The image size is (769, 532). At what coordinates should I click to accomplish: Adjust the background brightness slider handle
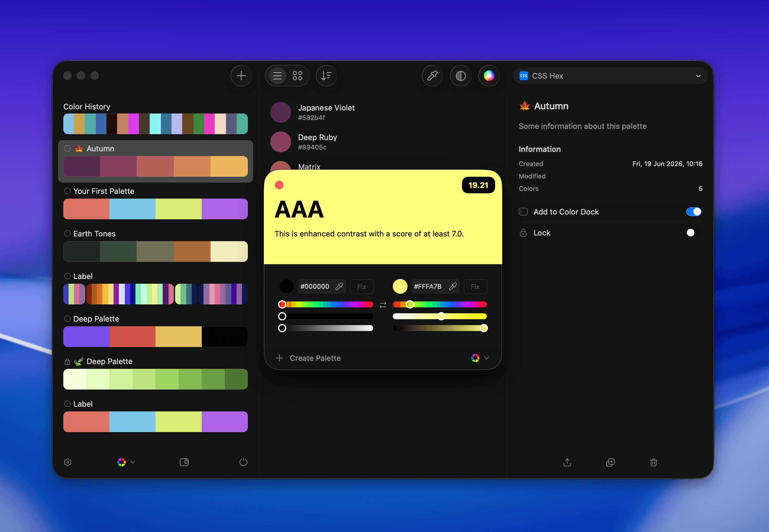(484, 328)
